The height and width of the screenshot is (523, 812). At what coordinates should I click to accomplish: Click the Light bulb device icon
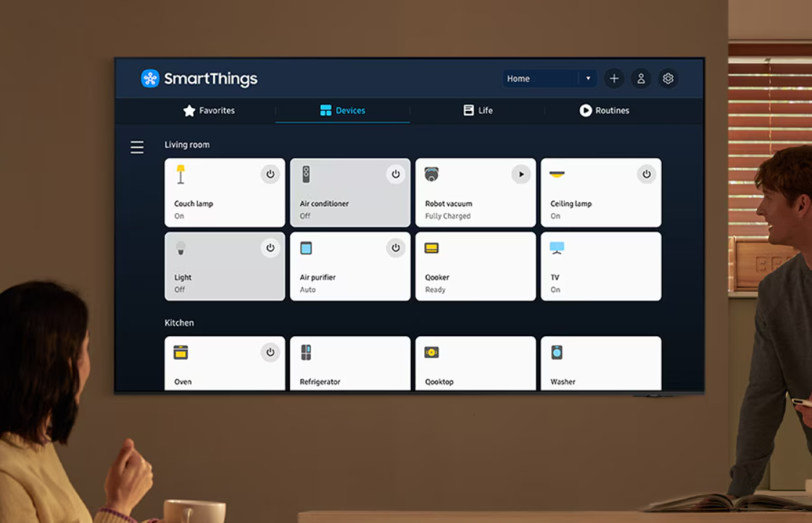pyautogui.click(x=181, y=248)
